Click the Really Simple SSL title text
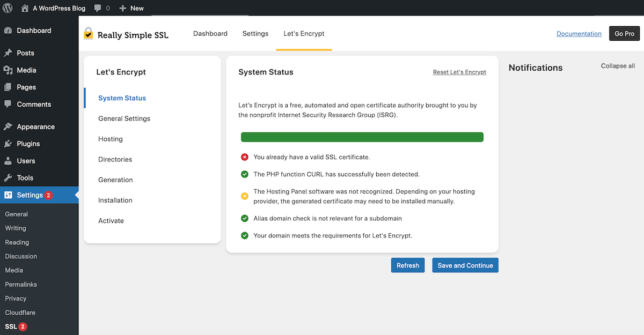The height and width of the screenshot is (335, 644). coord(133,35)
